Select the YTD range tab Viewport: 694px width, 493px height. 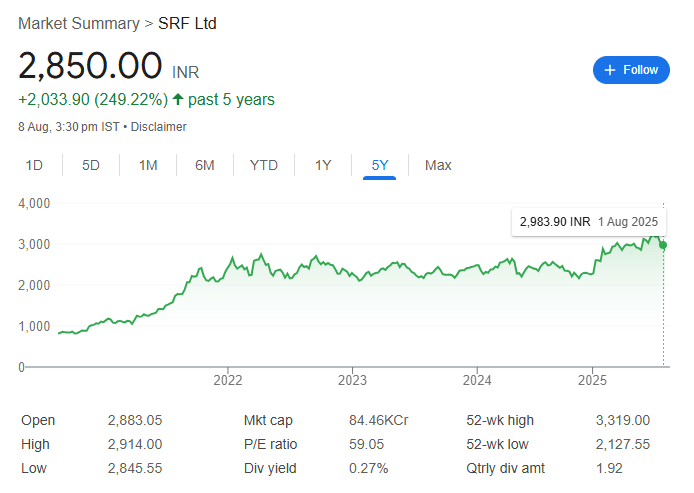pyautogui.click(x=264, y=165)
